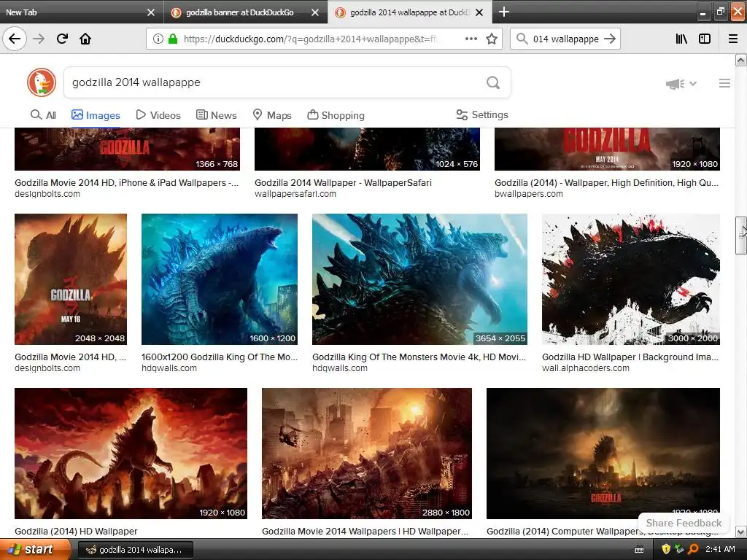
Task: Switch to godzilla banner at DuckDuckGo tab
Action: point(239,12)
